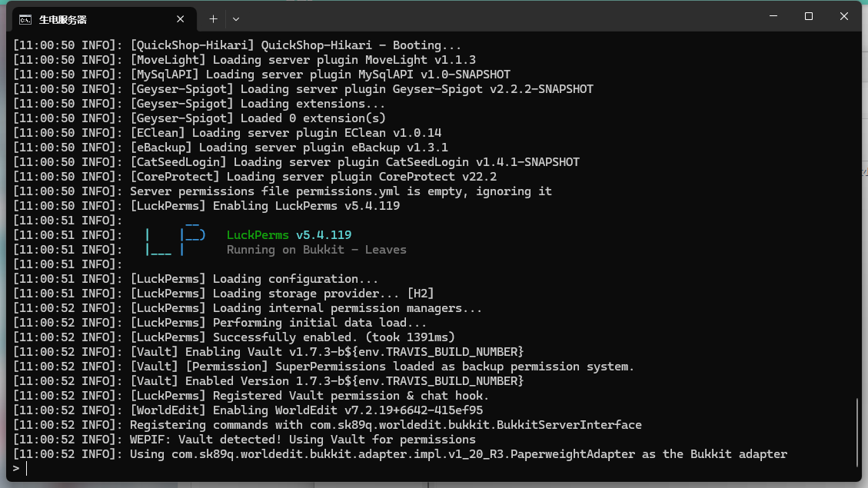Click the terminal scrollbar thumb

pyautogui.click(x=857, y=433)
